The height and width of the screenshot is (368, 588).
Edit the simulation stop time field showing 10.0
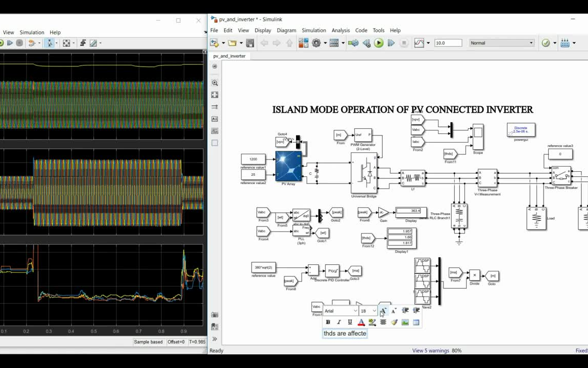448,43
